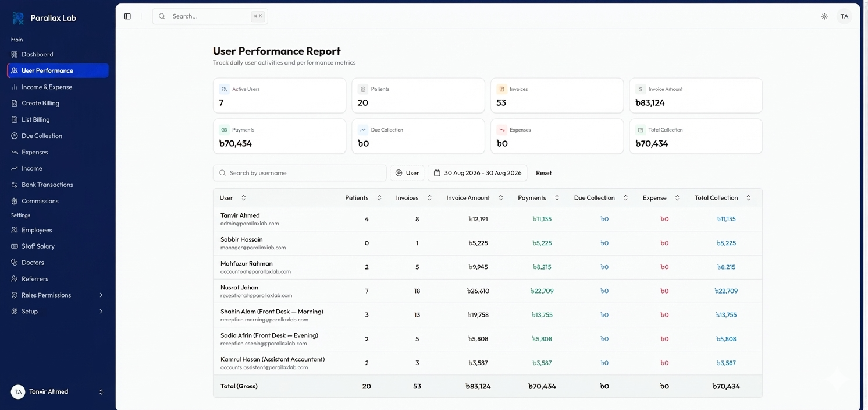This screenshot has width=868, height=410.
Task: Click the Parallax Lab logo icon
Action: (18, 18)
